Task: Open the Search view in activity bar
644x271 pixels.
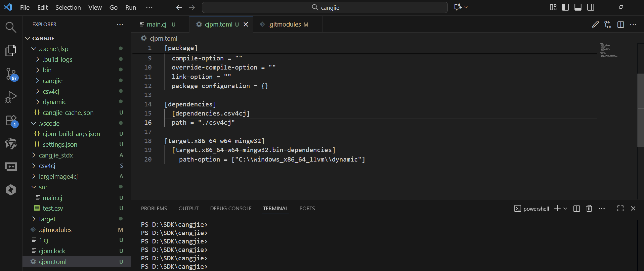Action: (x=11, y=27)
